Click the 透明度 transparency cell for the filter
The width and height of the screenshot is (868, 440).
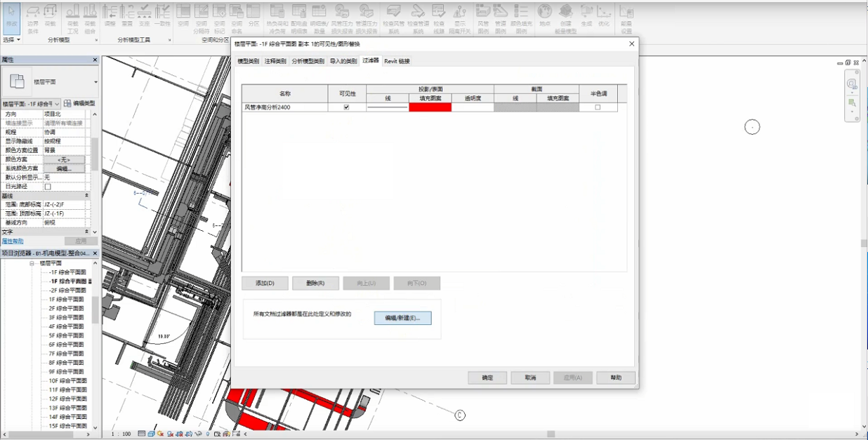click(473, 107)
